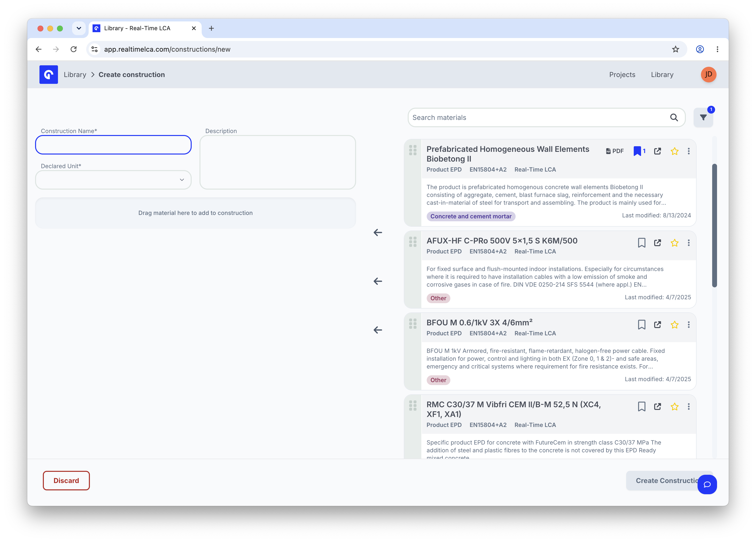The image size is (756, 542).
Task: Open the Chrome profile icon
Action: [700, 49]
